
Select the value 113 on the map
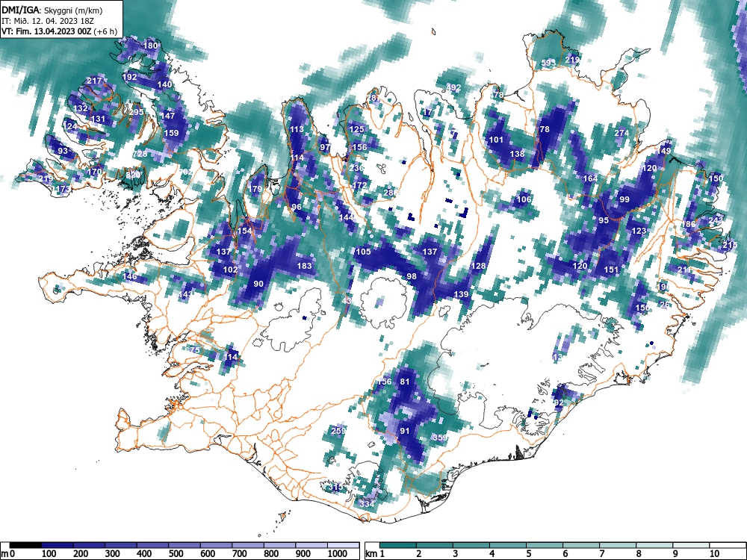(x=297, y=129)
